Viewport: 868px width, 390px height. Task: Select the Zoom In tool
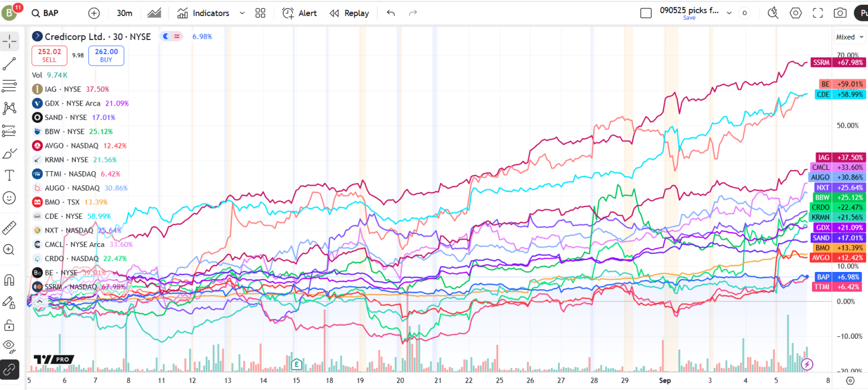pyautogui.click(x=10, y=250)
